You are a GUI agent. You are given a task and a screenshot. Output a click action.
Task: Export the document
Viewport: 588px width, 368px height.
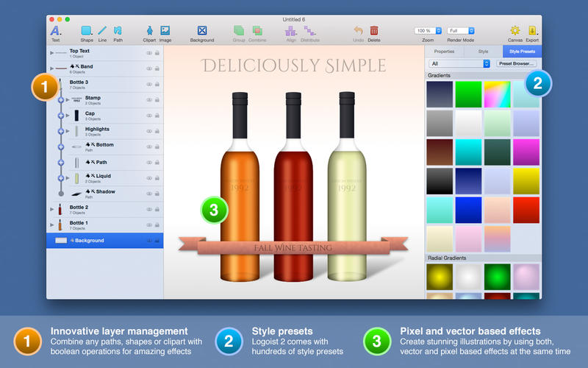[x=532, y=33]
